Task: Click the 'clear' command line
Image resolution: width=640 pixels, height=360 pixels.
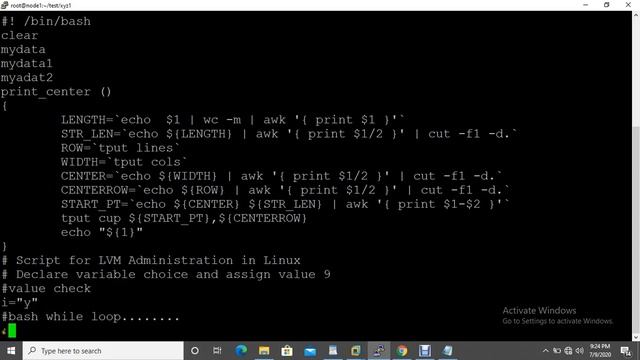Action: (19, 36)
